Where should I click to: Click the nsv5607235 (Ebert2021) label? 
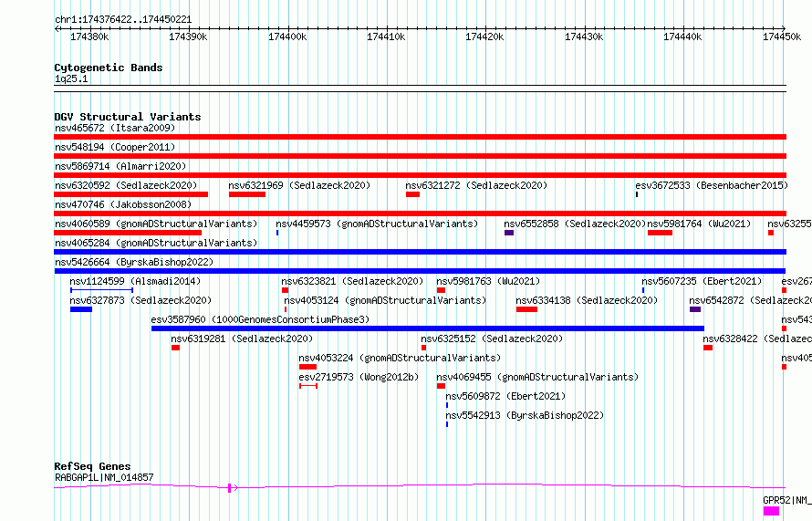(x=702, y=281)
